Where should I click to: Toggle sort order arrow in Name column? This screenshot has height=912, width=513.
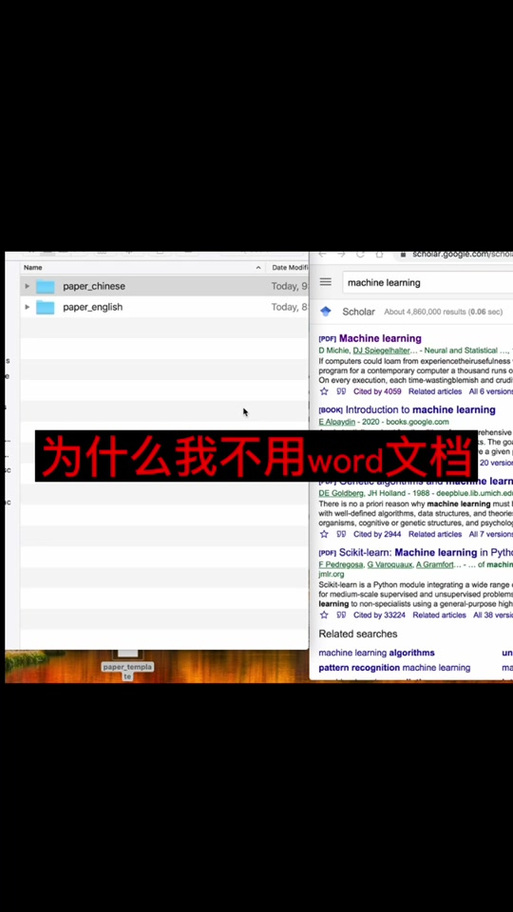[x=258, y=268]
